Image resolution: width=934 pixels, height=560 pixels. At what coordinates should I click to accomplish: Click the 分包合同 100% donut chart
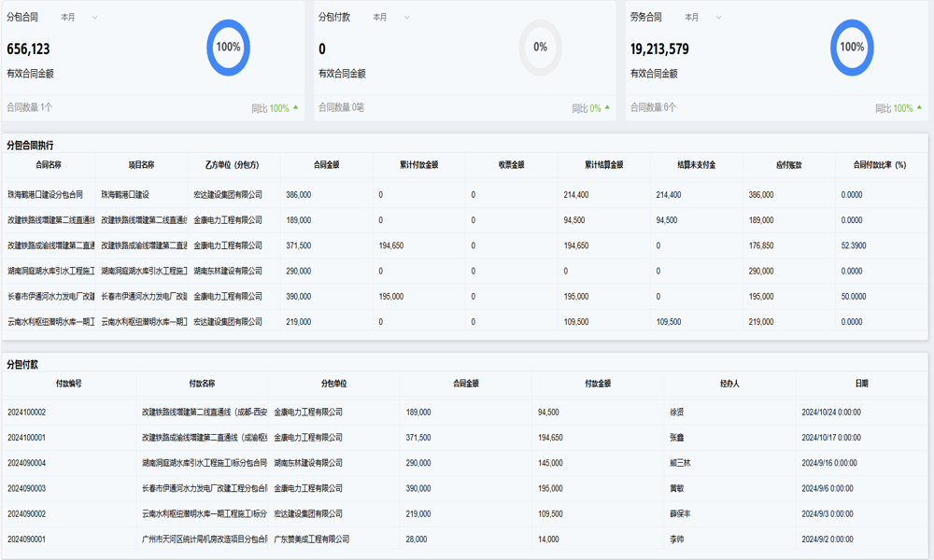click(228, 48)
